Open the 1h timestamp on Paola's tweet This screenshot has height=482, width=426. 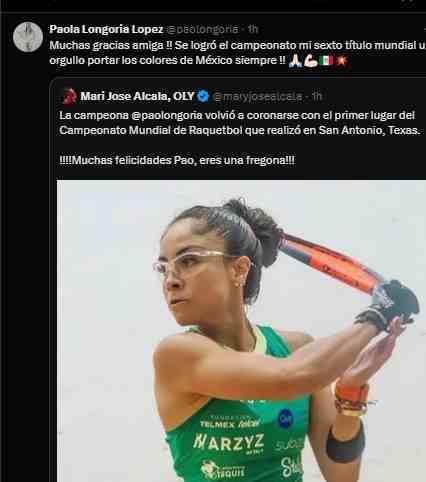253,29
